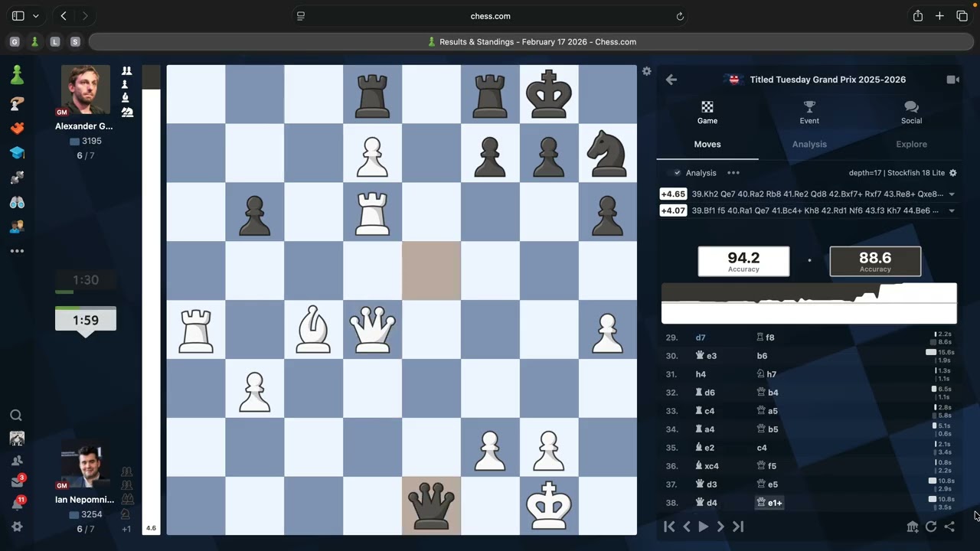Open the user profile avatar in sidebar

pyautogui.click(x=17, y=439)
